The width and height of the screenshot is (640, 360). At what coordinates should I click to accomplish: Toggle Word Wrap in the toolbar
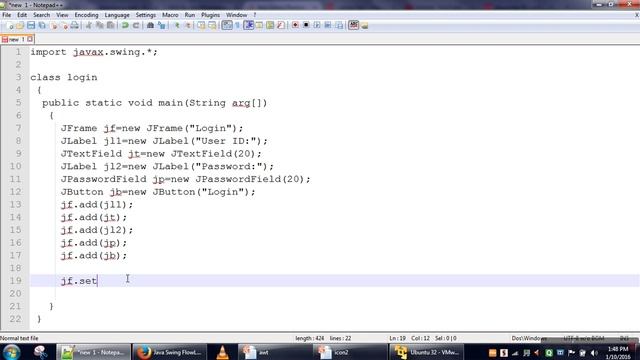(227, 25)
